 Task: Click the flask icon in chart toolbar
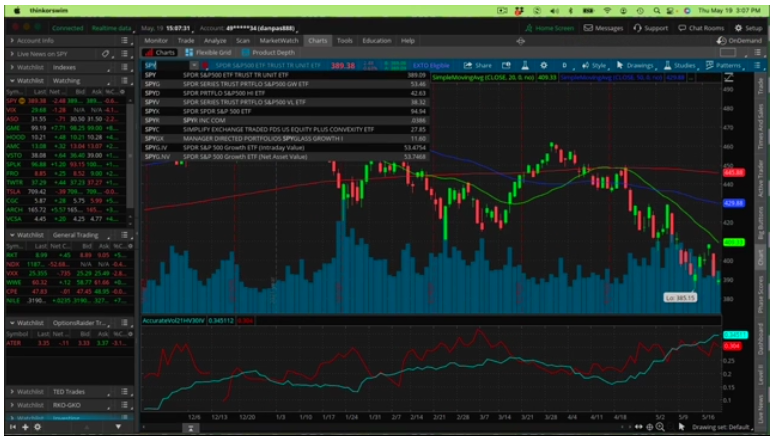(x=525, y=65)
